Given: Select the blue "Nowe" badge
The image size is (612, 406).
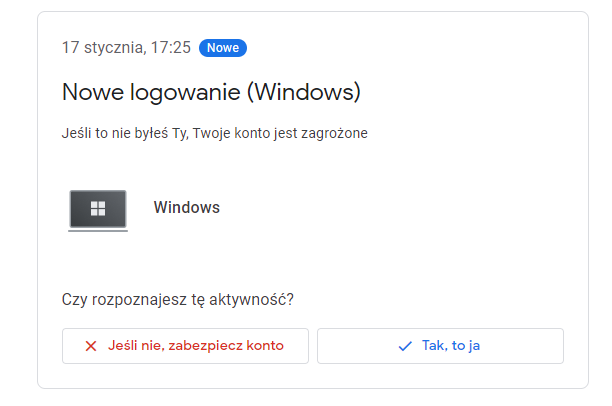Looking at the screenshot, I should [223, 48].
